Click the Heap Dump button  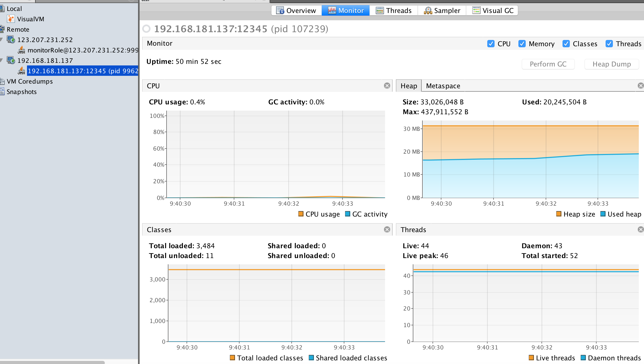coord(611,64)
